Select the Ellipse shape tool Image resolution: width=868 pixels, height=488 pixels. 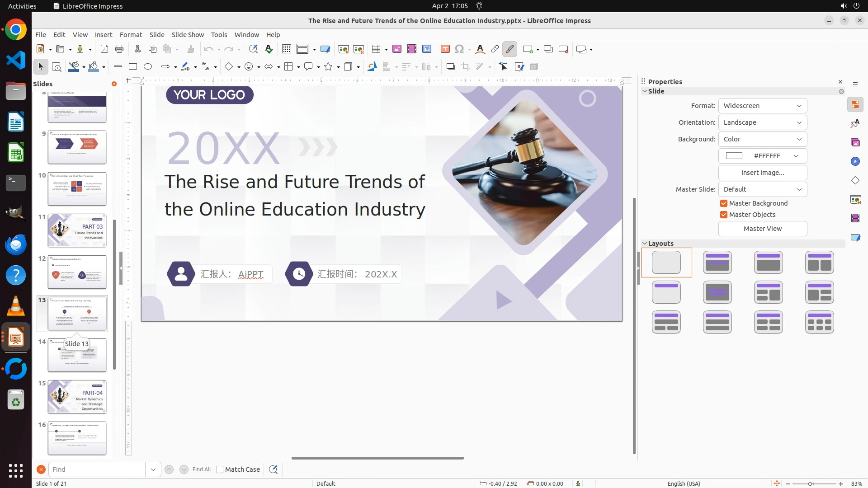click(148, 67)
